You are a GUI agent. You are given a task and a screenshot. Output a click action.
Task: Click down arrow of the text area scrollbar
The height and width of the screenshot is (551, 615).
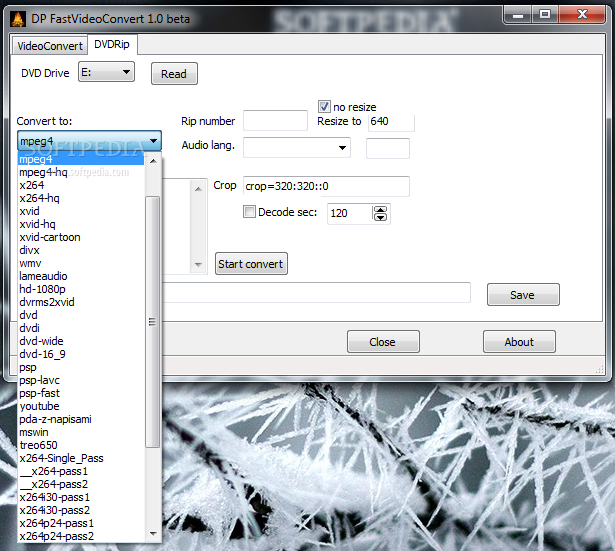click(x=198, y=264)
